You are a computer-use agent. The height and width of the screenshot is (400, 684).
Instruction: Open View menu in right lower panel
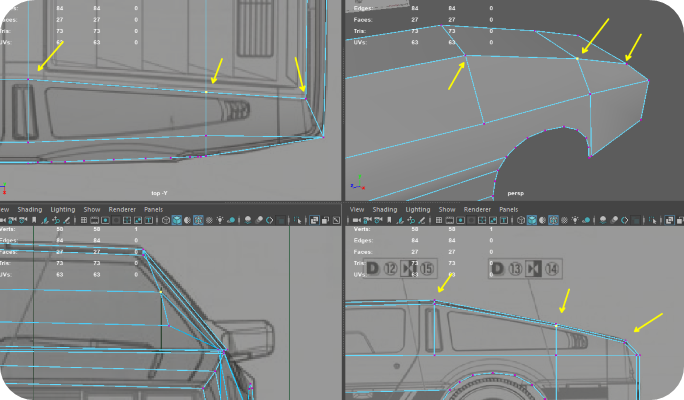click(356, 209)
